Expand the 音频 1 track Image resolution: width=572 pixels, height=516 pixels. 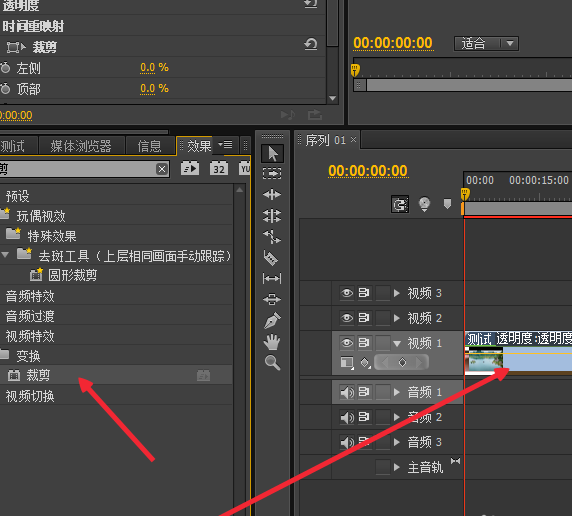pos(397,393)
